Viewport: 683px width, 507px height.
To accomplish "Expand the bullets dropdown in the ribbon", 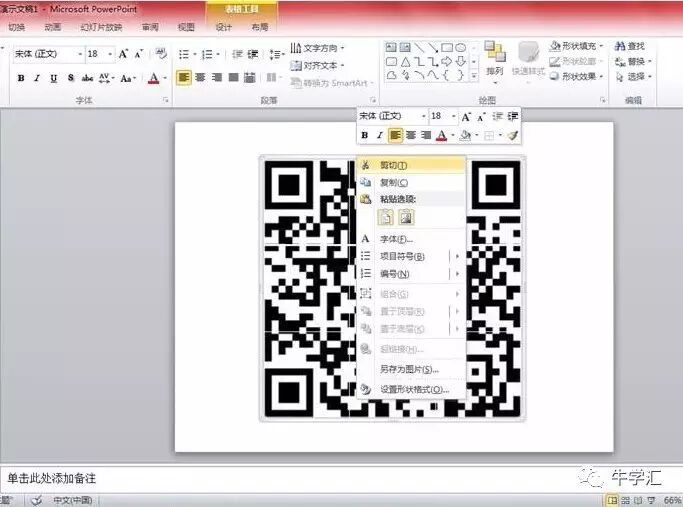I will pos(195,54).
